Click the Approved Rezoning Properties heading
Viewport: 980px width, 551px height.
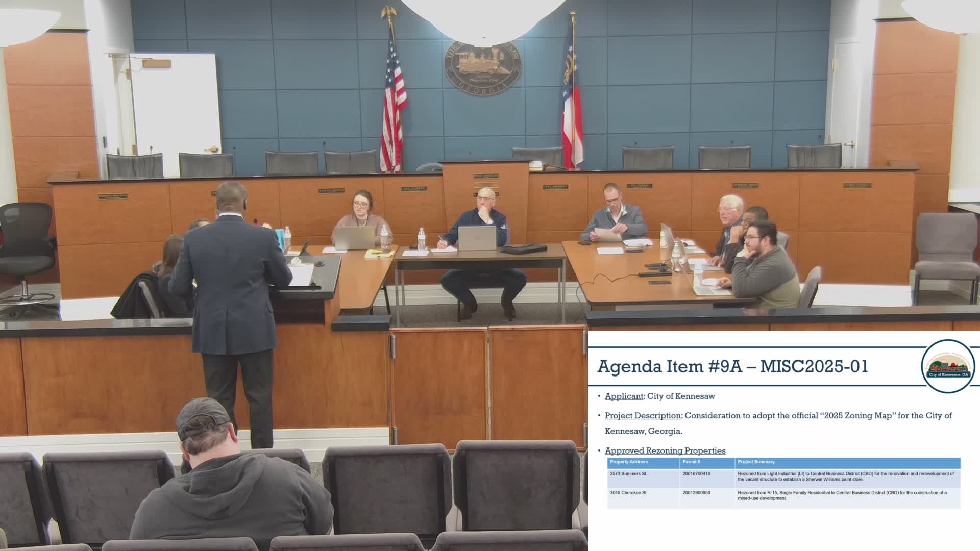[x=665, y=451]
